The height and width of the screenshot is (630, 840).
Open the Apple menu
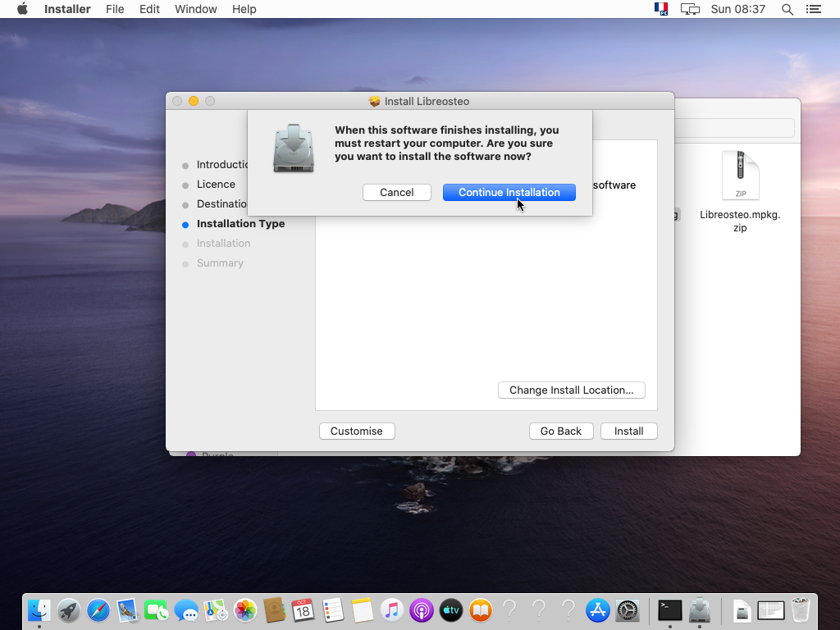(x=22, y=9)
